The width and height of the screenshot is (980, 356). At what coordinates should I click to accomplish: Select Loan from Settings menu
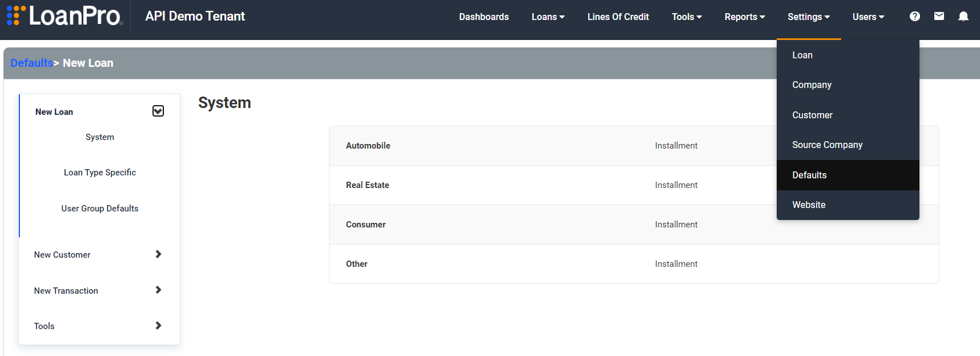pyautogui.click(x=848, y=55)
